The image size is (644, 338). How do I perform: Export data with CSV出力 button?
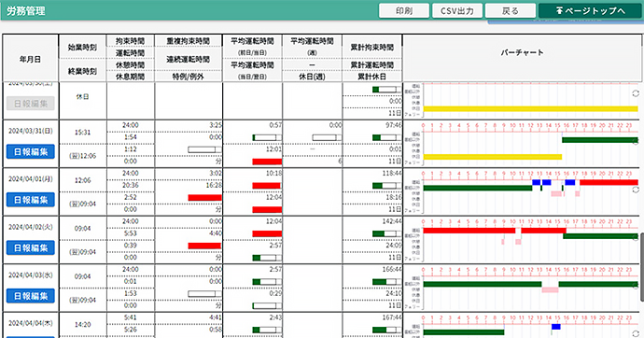457,10
